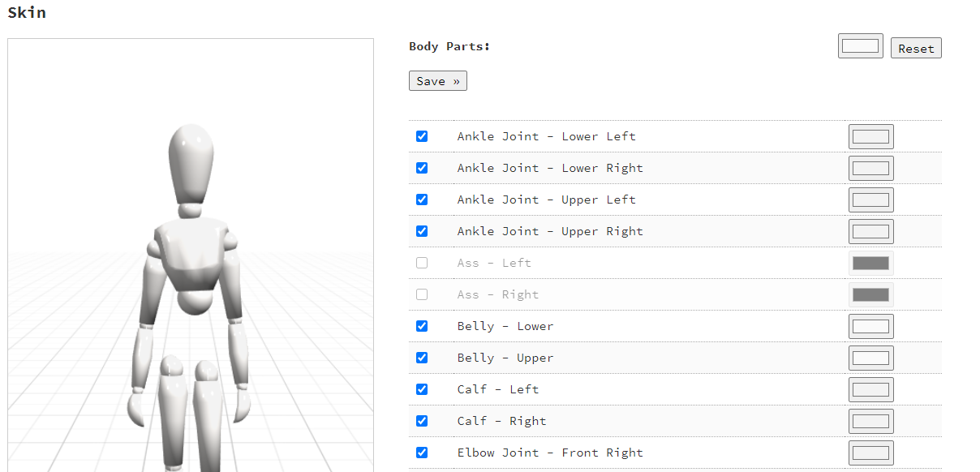Image resolution: width=980 pixels, height=472 pixels.
Task: Click the Save » button
Action: (x=437, y=80)
